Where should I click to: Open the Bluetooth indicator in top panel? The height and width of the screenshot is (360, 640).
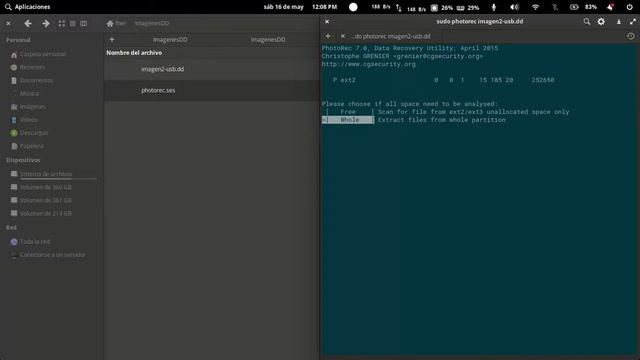[555, 7]
